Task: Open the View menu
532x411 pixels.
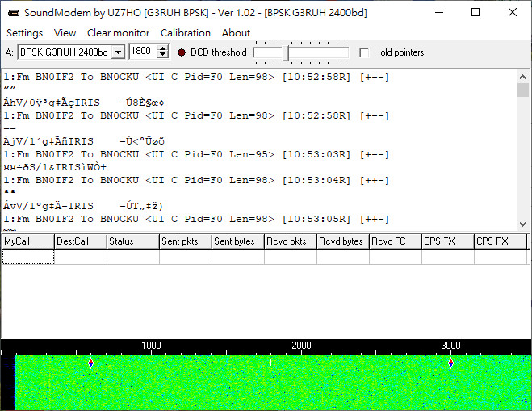Action: (x=65, y=33)
